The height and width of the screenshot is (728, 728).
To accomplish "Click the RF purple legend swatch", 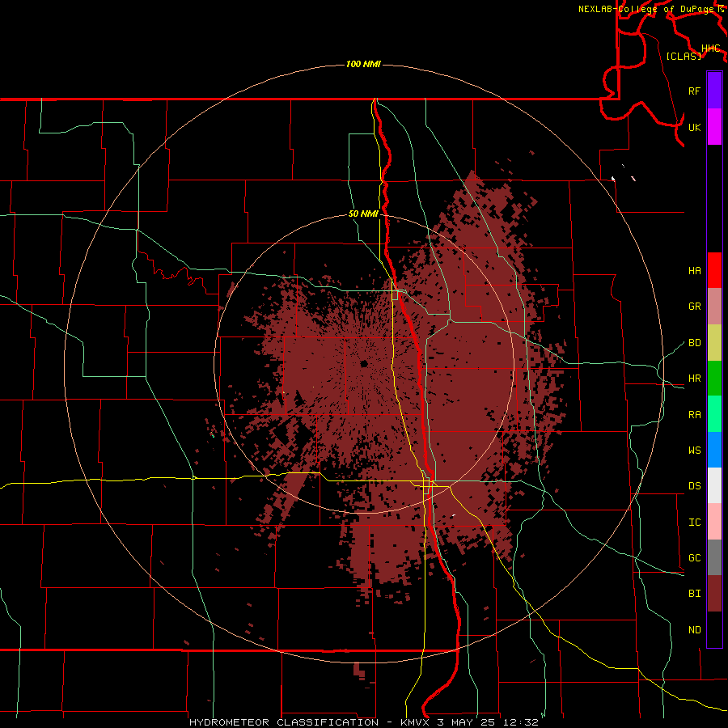I will click(x=714, y=91).
